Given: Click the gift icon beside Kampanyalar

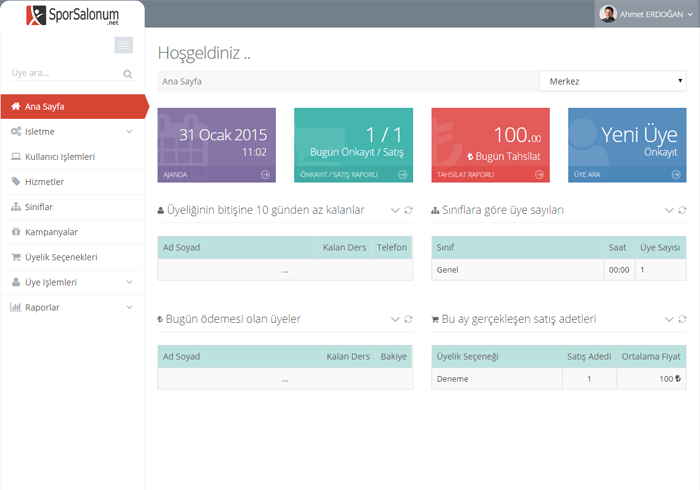Looking at the screenshot, I should click(16, 232).
